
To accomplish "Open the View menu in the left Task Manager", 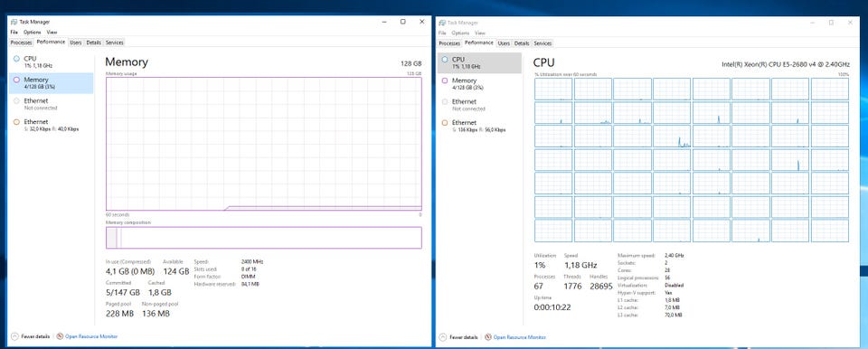I will 52,33.
